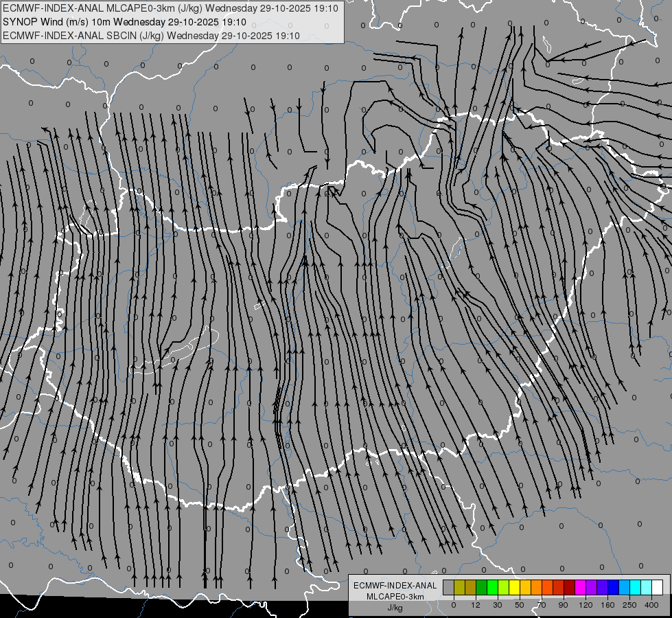Click the J/kg unit label in the legend
The height and width of the screenshot is (618, 672).
395,608
